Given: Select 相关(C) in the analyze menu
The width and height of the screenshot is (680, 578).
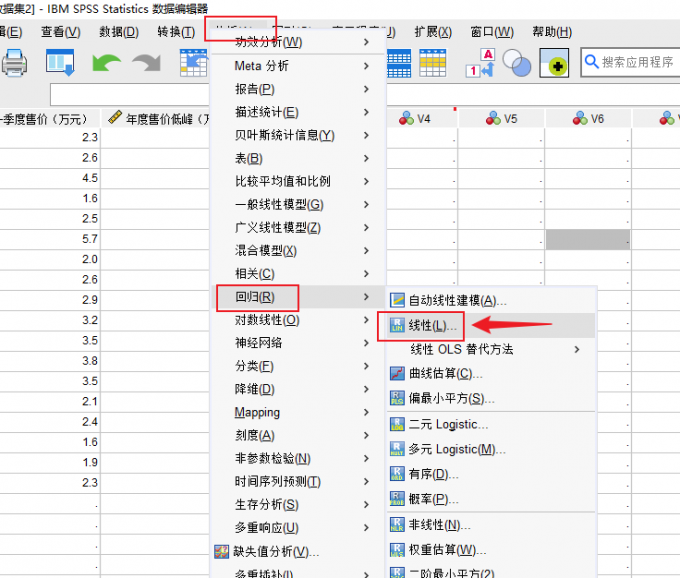Looking at the screenshot, I should 254,273.
